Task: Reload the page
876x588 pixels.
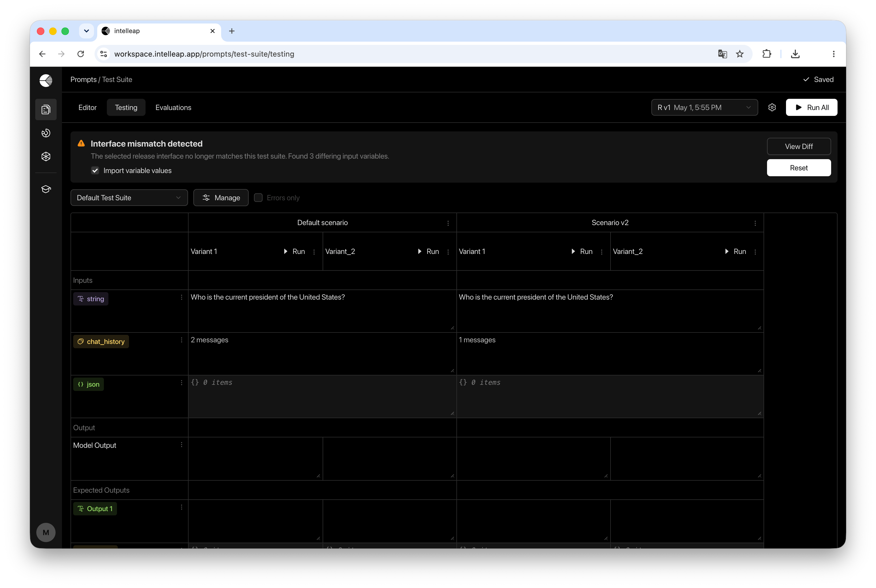Action: [81, 54]
